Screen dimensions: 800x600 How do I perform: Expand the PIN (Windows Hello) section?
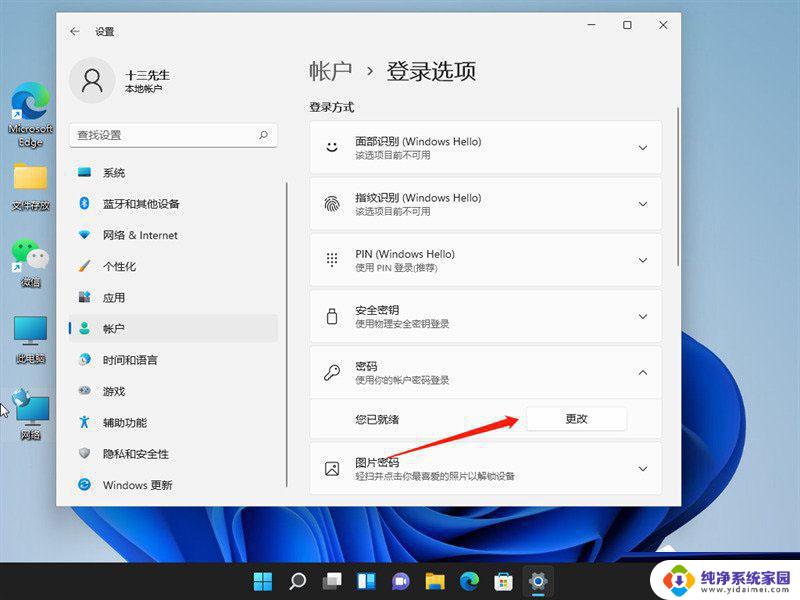click(643, 260)
